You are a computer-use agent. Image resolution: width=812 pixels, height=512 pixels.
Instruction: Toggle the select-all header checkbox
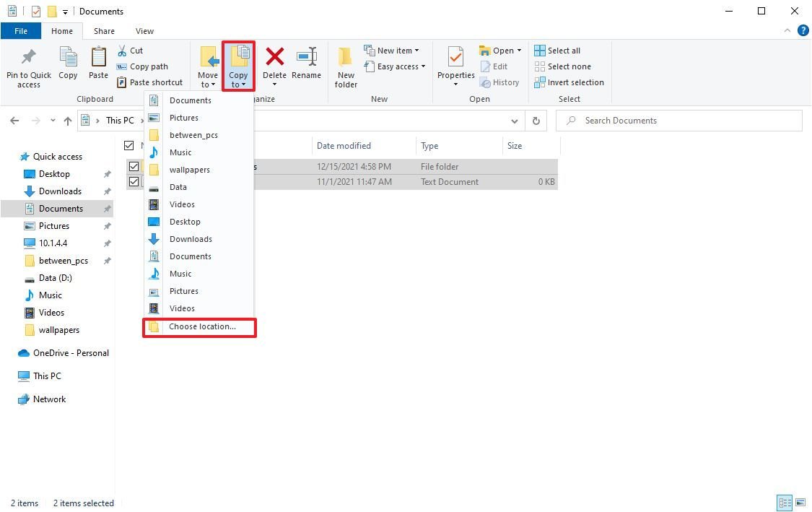129,146
